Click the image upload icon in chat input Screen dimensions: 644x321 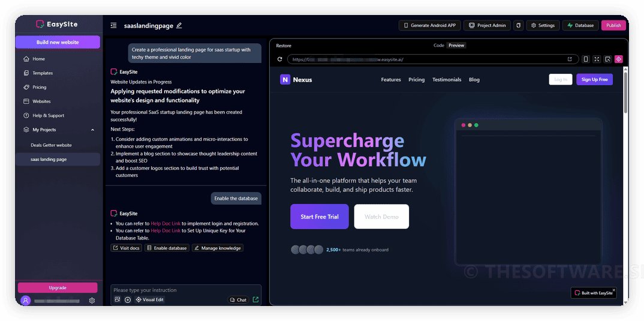click(x=118, y=299)
